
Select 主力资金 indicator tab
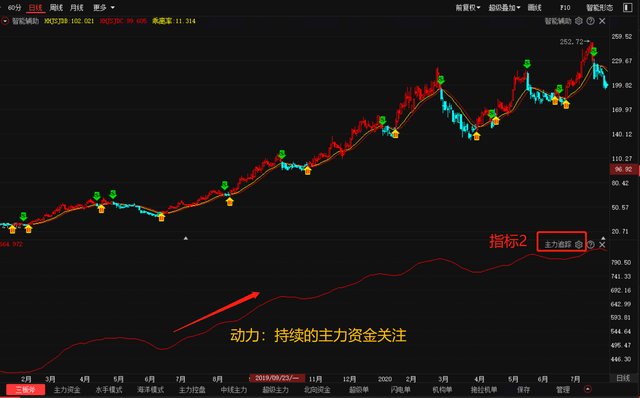[67, 390]
